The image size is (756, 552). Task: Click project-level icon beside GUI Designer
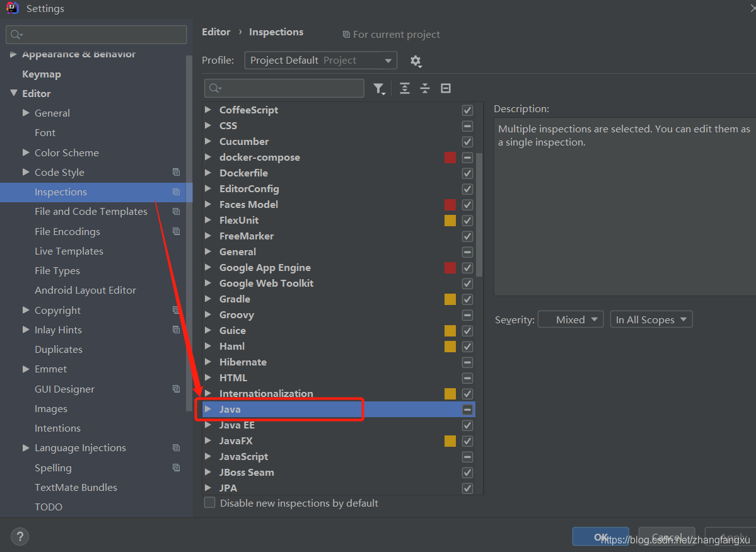pos(177,389)
